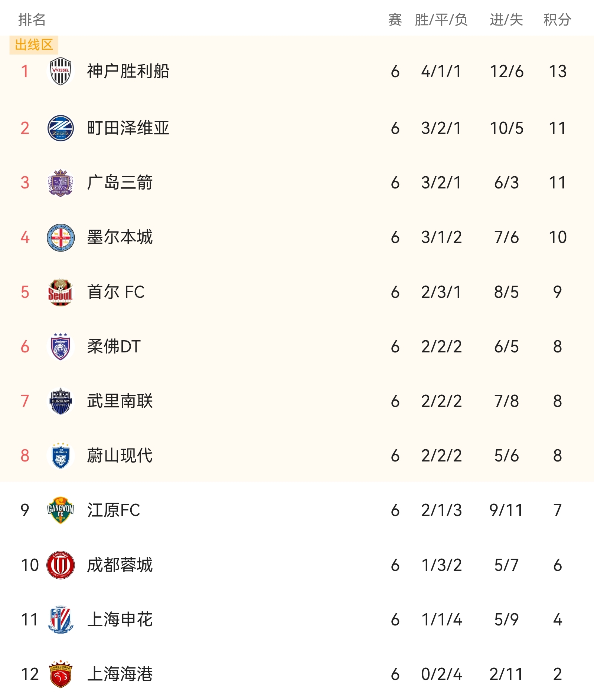Screen dimensions: 594x700
Task: Tap the 进/失 column header
Action: tap(506, 20)
